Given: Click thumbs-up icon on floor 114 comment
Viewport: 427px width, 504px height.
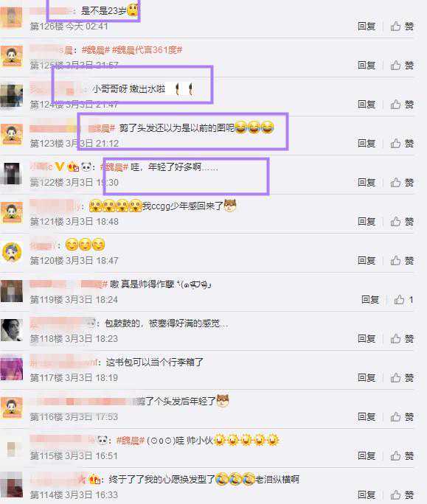Looking at the screenshot, I should [x=395, y=495].
